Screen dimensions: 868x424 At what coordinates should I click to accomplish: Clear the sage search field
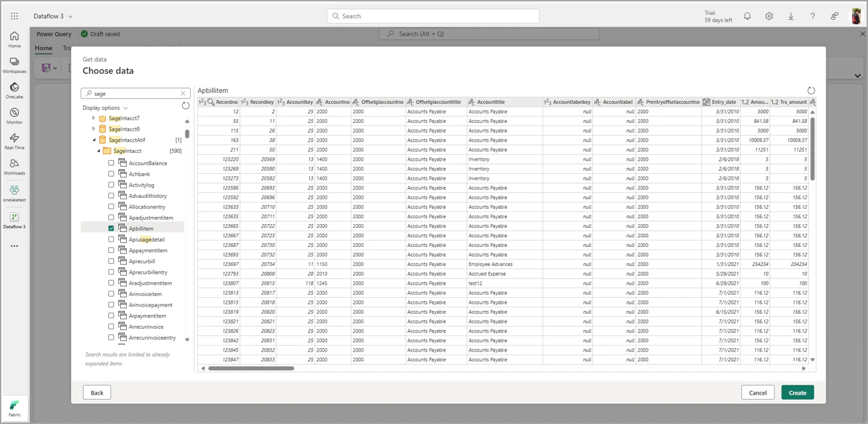coord(183,93)
